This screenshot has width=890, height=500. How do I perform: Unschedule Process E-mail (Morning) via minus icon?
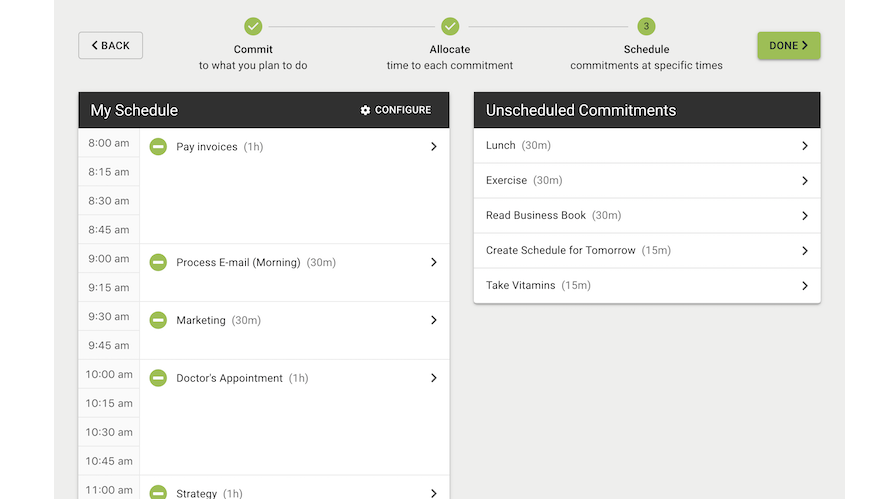(x=158, y=263)
